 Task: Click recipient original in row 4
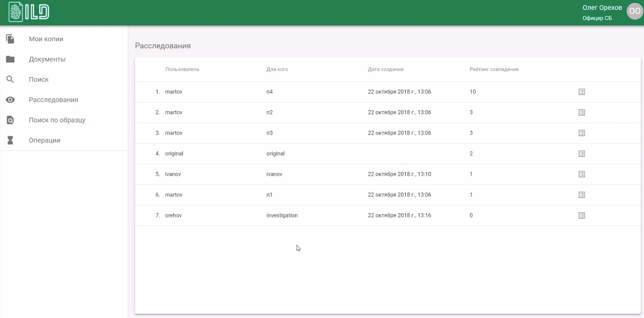pos(275,154)
